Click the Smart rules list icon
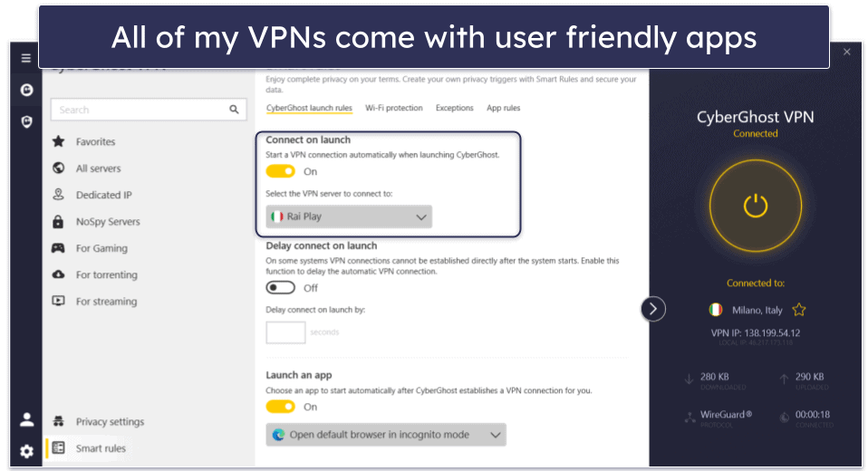868x471 pixels. click(58, 447)
